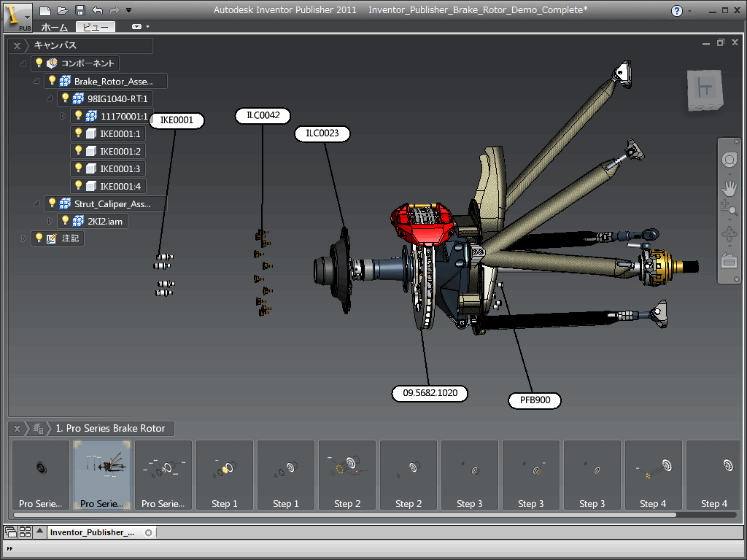Screen dimensions: 747x560
Task: Open the storyboard list icon
Action: click(x=39, y=429)
